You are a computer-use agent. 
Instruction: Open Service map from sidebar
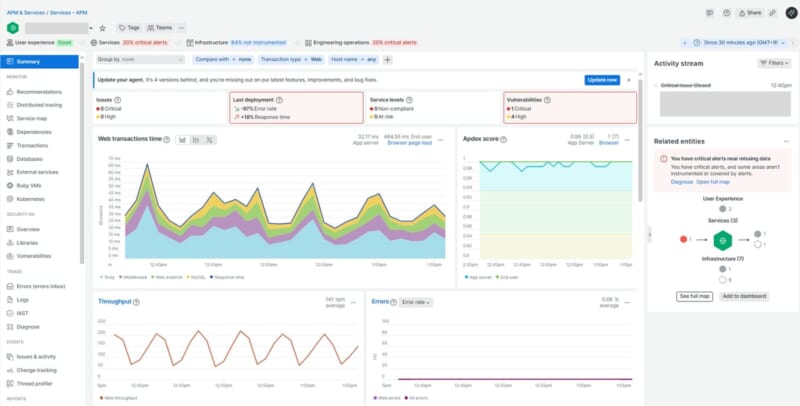(x=33, y=118)
